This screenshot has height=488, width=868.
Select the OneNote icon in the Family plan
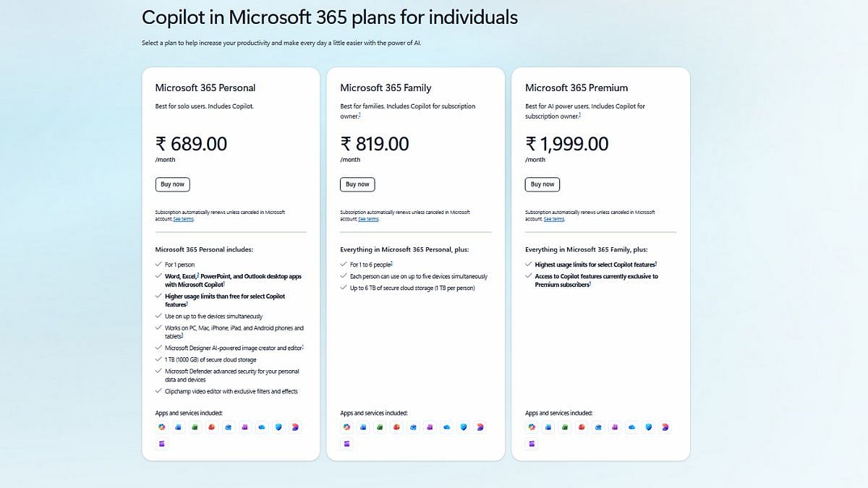(x=430, y=427)
